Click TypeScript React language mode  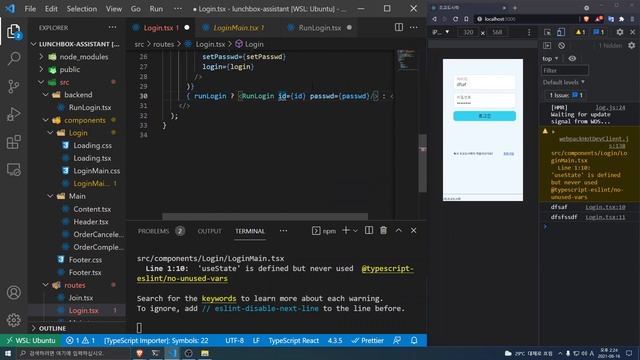[x=293, y=340]
